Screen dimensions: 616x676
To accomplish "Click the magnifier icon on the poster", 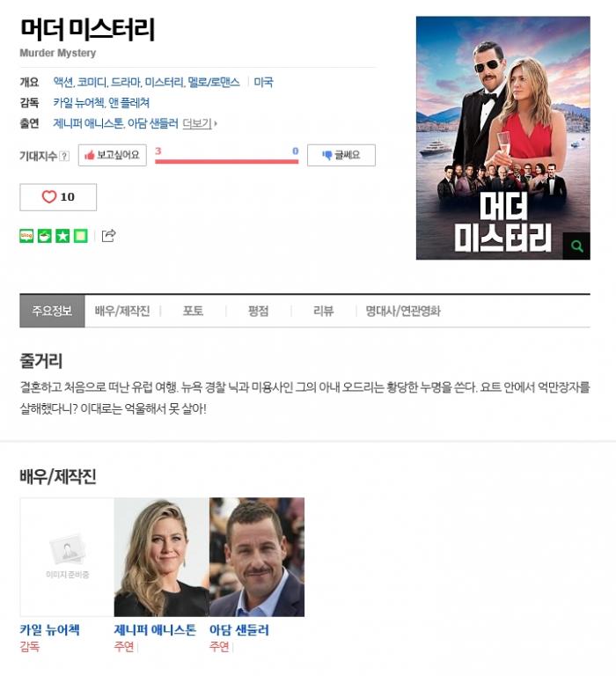I will [x=576, y=246].
